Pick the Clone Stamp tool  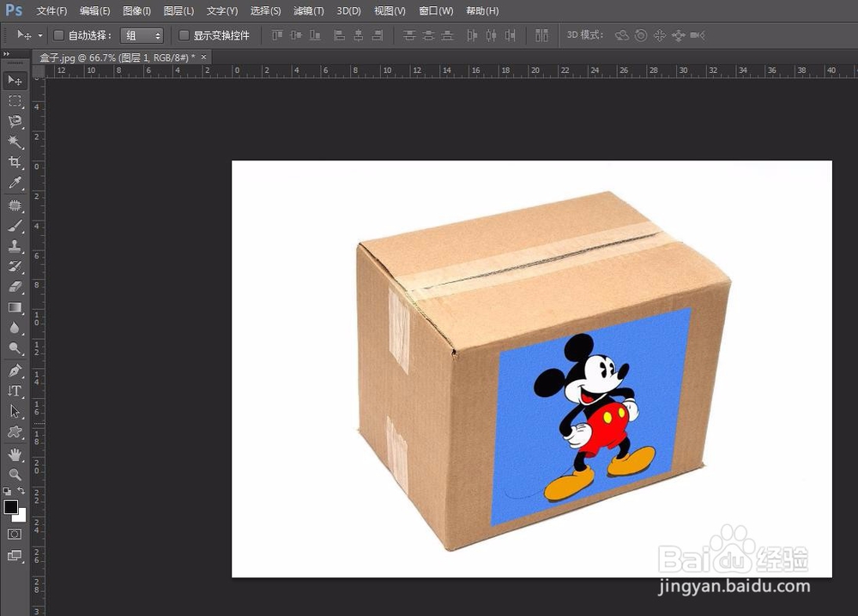pos(15,246)
